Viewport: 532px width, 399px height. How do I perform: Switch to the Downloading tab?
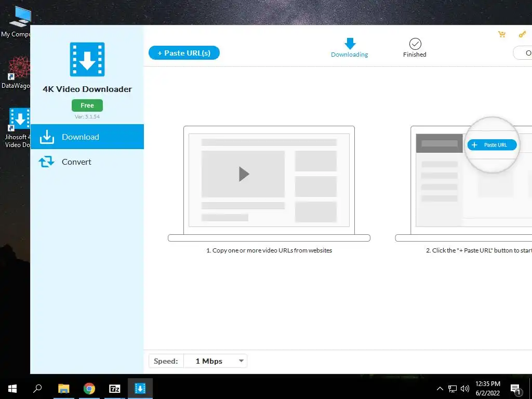[350, 48]
